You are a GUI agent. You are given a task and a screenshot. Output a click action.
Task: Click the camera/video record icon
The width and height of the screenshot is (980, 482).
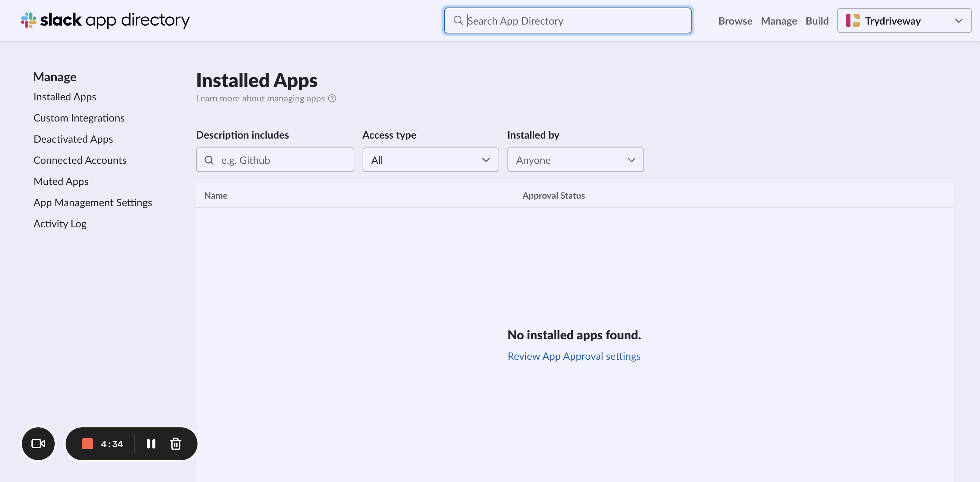click(38, 444)
